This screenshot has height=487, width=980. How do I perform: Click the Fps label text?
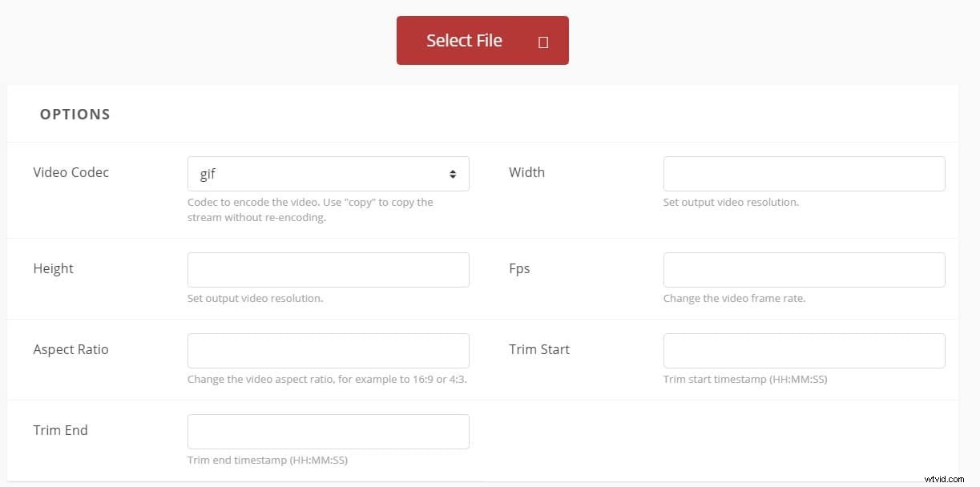(519, 268)
